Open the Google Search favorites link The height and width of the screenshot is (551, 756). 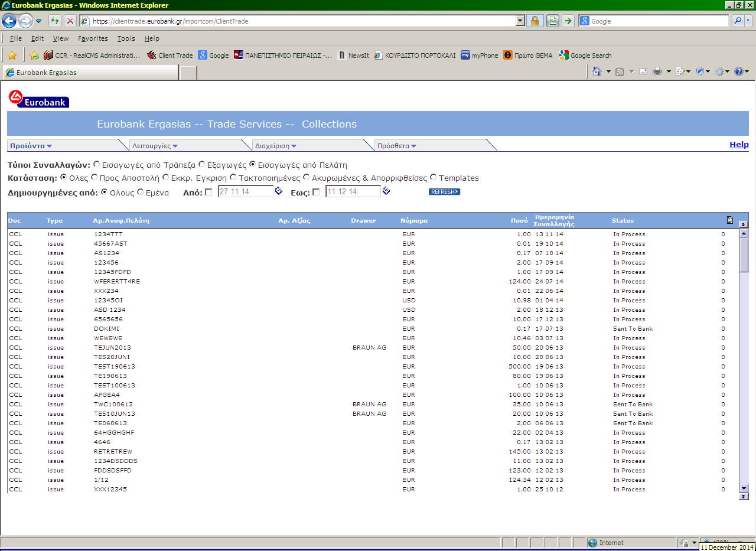[x=585, y=56]
